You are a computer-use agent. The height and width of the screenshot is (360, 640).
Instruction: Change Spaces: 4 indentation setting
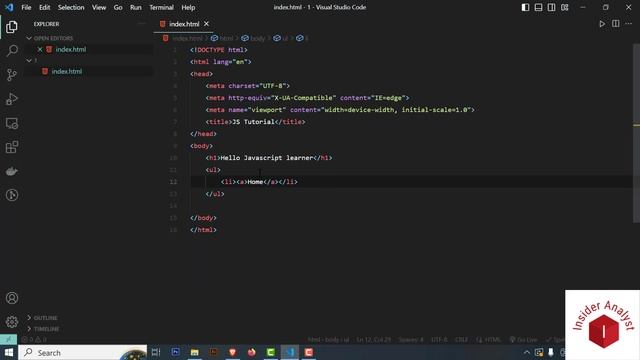[411, 340]
